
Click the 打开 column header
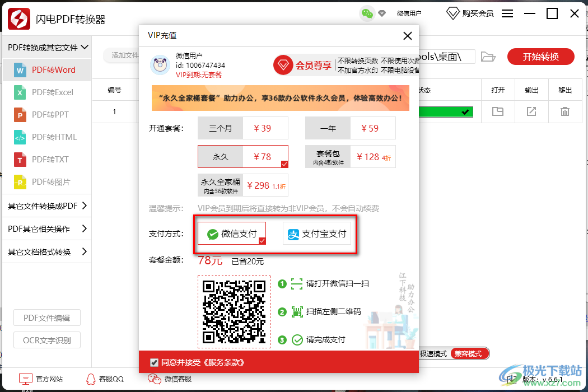[x=498, y=90]
